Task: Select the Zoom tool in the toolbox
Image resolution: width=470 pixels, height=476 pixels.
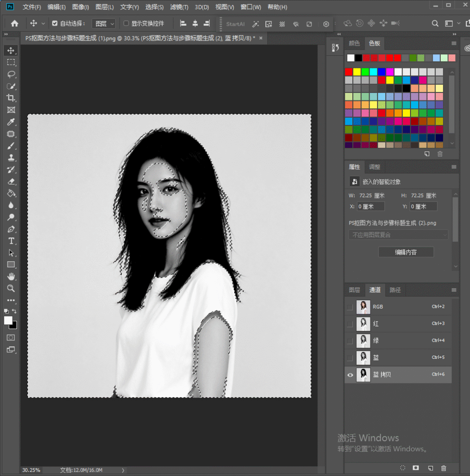Action: [x=11, y=288]
